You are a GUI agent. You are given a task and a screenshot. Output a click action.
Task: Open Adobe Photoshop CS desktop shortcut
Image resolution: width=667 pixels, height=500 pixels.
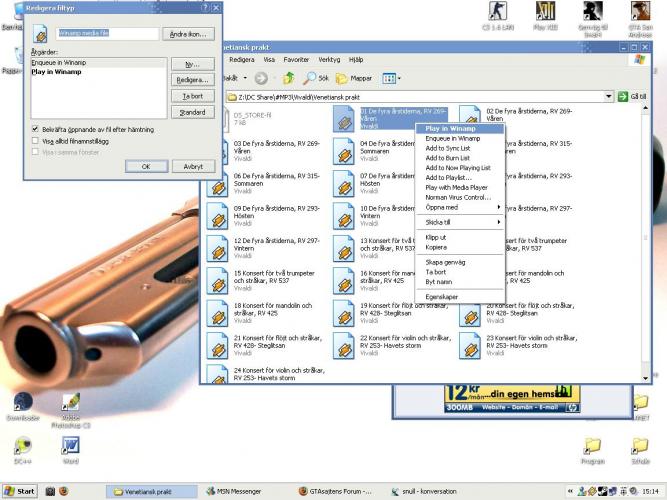click(x=70, y=403)
